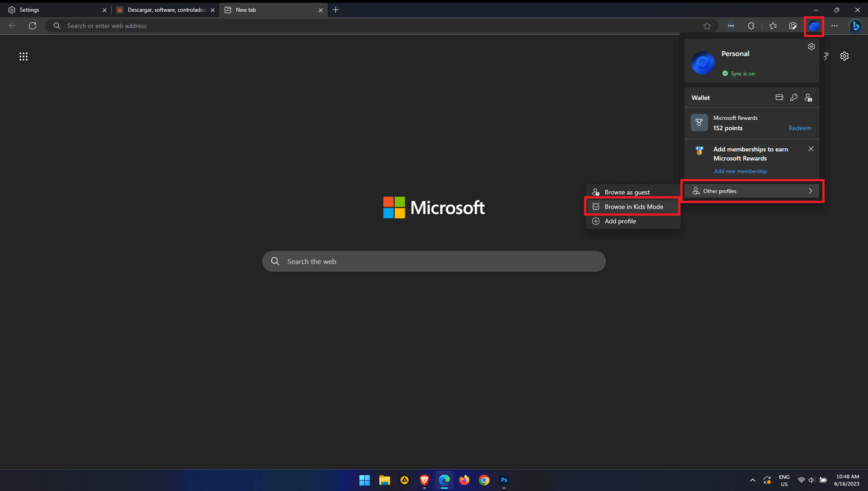This screenshot has height=491, width=868.
Task: Click the Redeem rewards link
Action: [x=800, y=128]
